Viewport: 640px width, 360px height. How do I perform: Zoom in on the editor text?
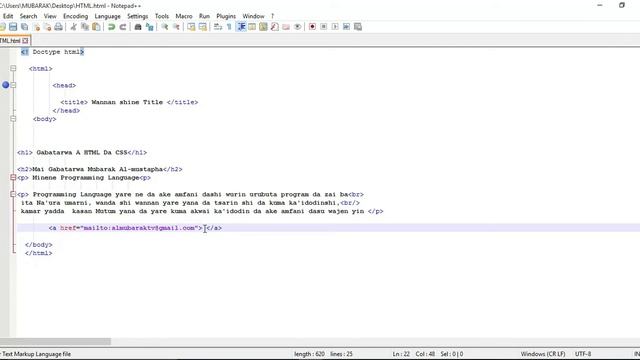(x=164, y=27)
